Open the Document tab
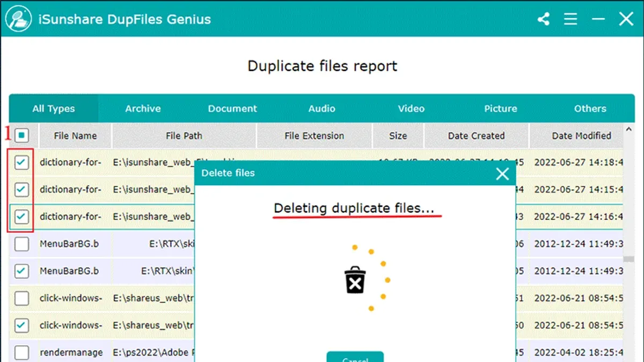The width and height of the screenshot is (644, 362). click(x=232, y=108)
